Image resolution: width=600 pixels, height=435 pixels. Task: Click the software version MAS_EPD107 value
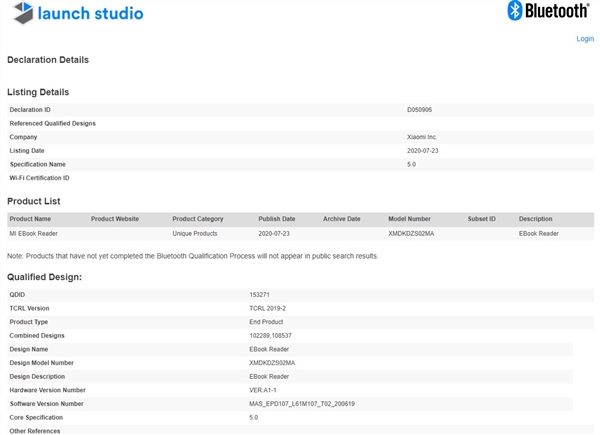click(303, 404)
